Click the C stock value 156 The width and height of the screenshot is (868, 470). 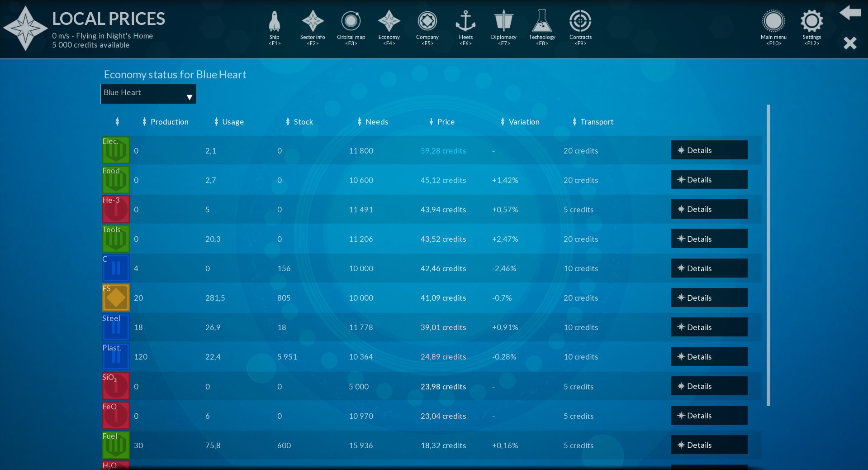pos(284,269)
